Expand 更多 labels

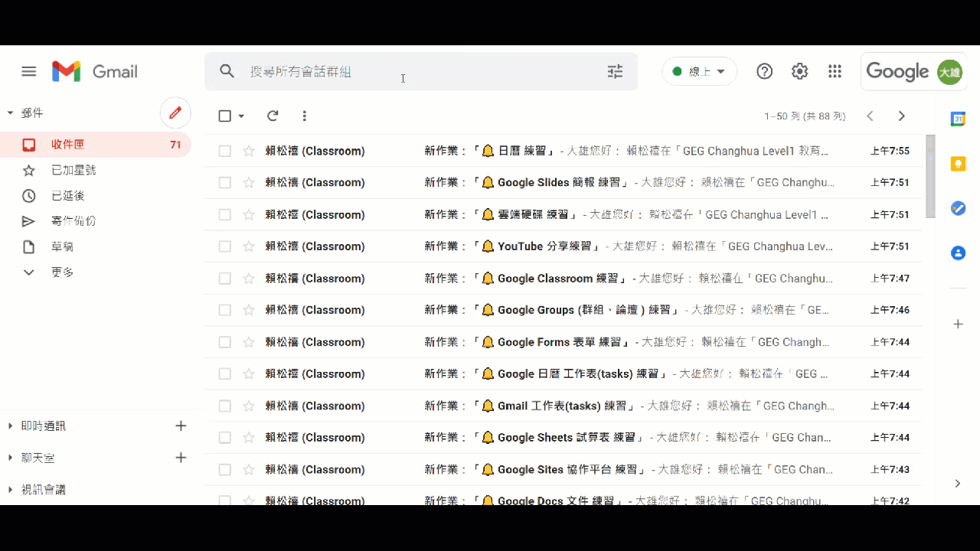[63, 272]
